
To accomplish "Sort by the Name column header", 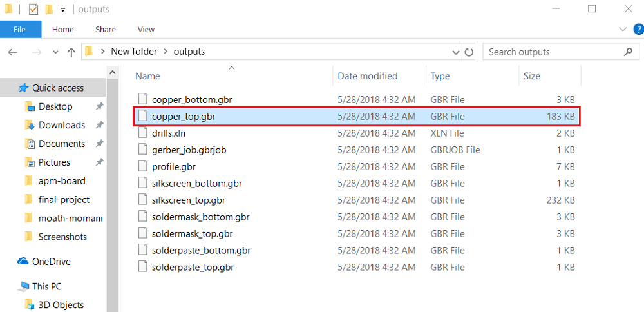I will (148, 76).
